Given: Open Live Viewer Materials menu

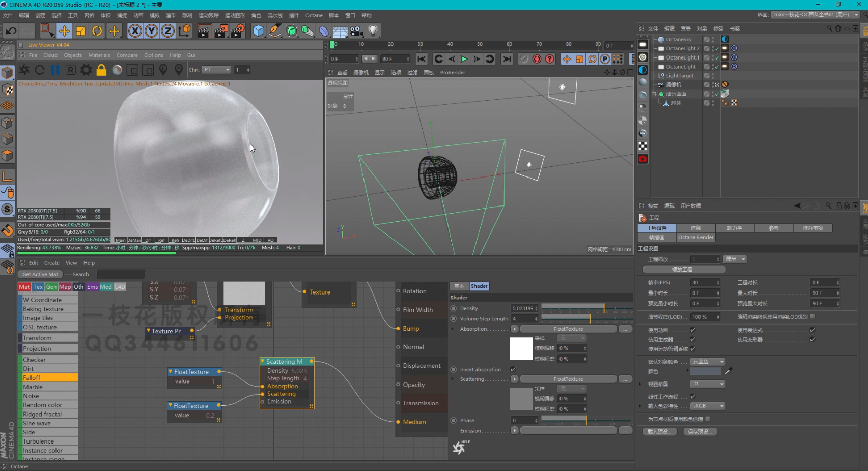Looking at the screenshot, I should pos(99,55).
